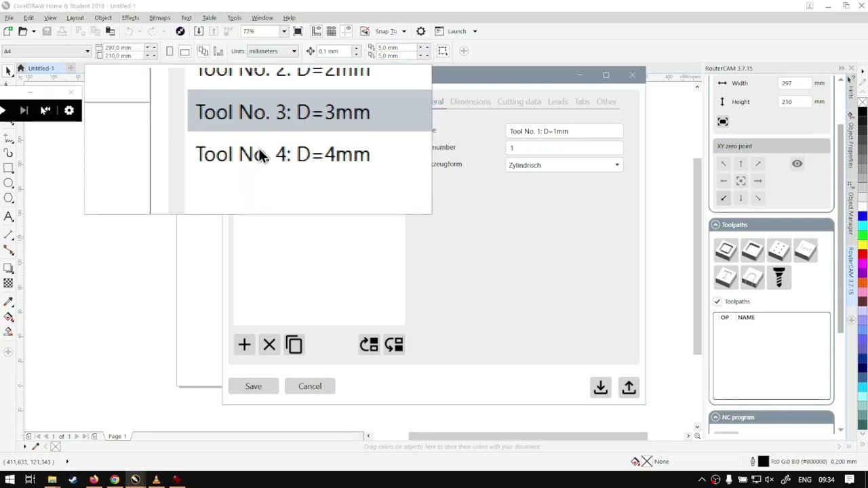Click the Width input field
The height and width of the screenshot is (488, 868).
tap(795, 83)
